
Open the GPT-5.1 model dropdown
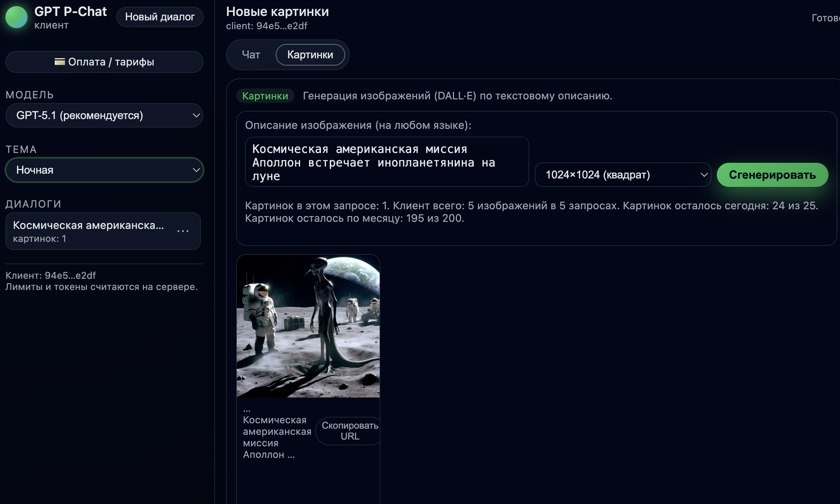point(102,115)
